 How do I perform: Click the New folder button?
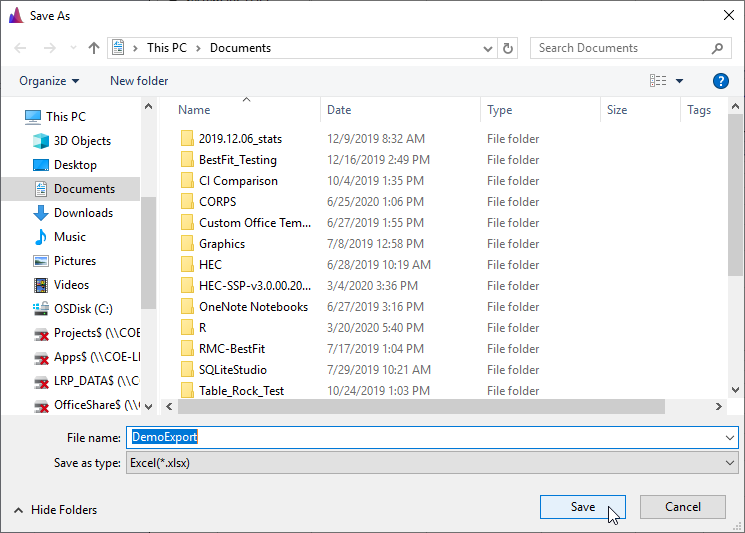(x=139, y=81)
